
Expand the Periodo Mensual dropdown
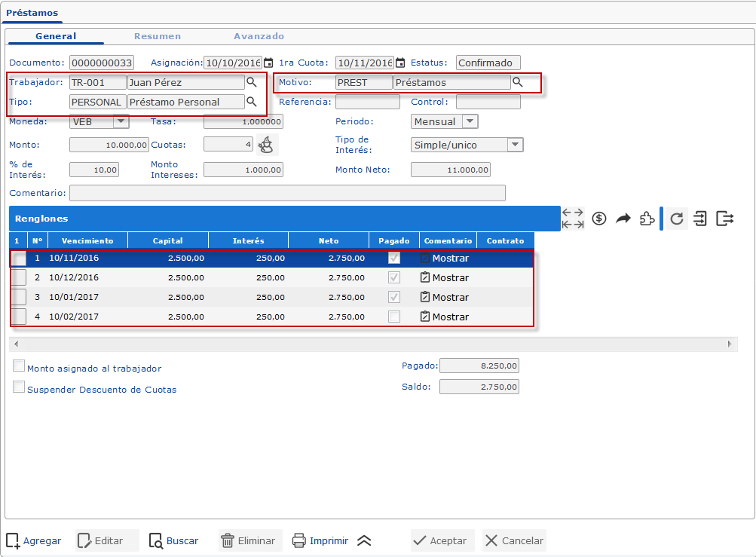[x=470, y=121]
